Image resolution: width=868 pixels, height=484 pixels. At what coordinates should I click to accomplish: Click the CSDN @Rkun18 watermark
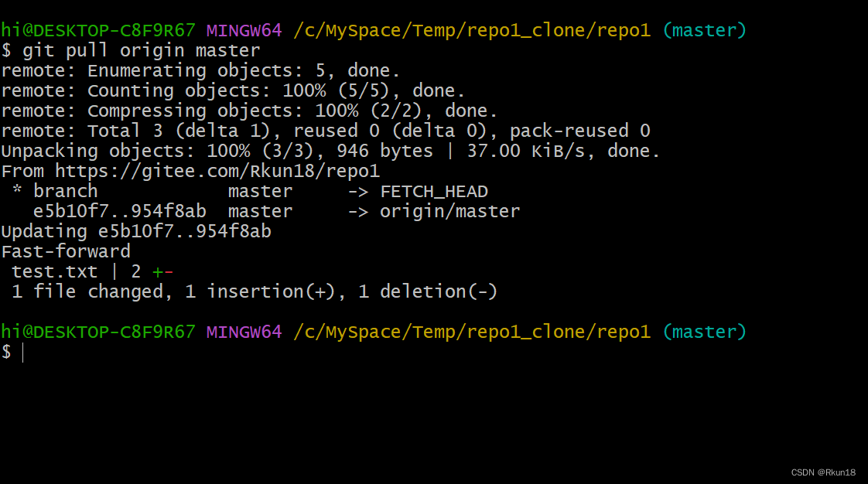[824, 472]
